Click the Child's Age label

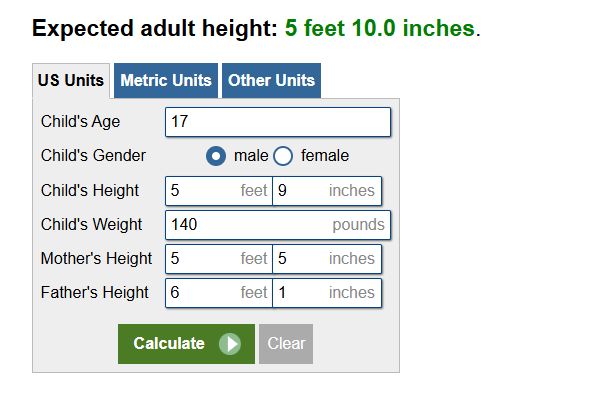pyautogui.click(x=80, y=122)
